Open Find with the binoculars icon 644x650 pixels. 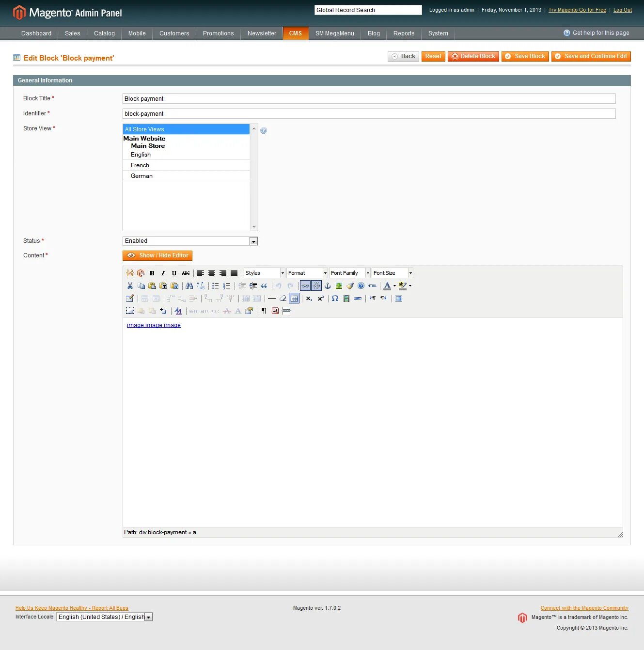(189, 286)
